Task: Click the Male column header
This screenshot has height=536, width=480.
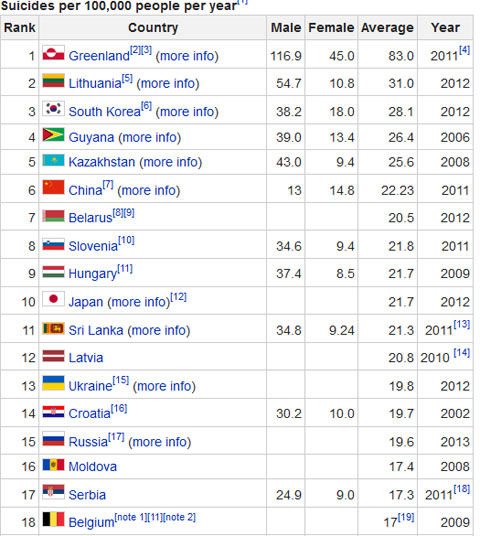Action: 286,27
